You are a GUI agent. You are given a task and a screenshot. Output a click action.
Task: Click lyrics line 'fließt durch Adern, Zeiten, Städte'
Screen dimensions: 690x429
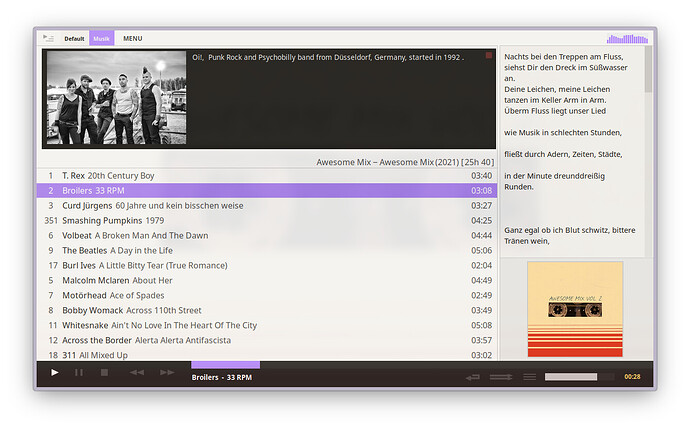point(563,154)
